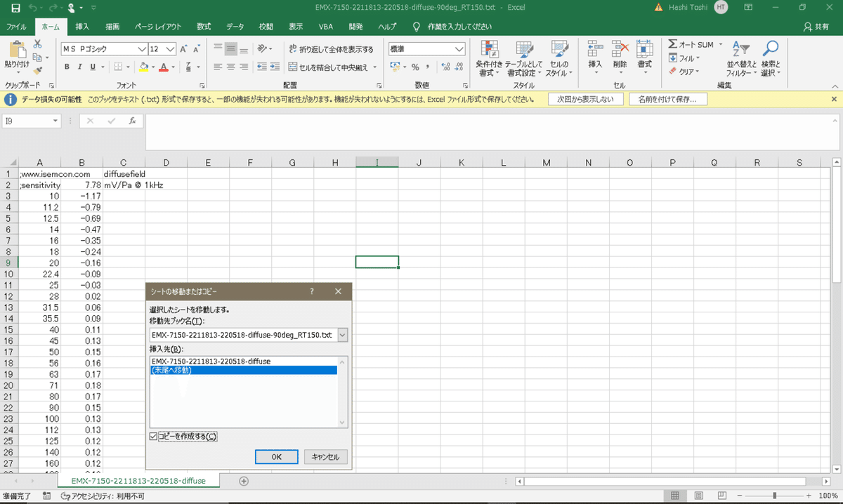Viewport: 843px width, 504px height.
Task: Toggle Bold formatting
Action: point(67,67)
